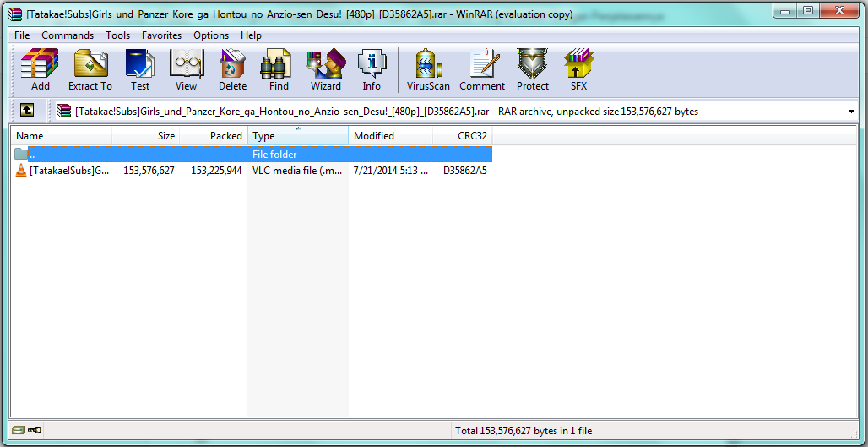
Task: Minimize the WinRAR window
Action: pyautogui.click(x=785, y=10)
